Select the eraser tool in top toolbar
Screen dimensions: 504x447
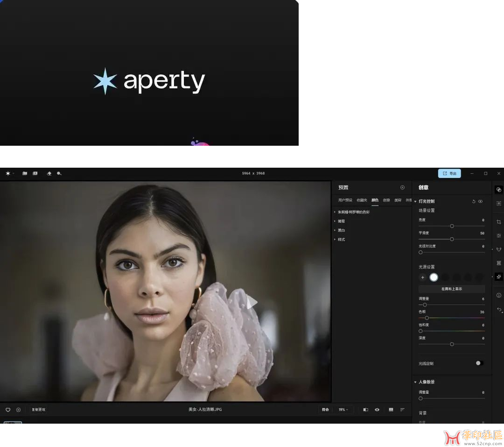click(49, 173)
